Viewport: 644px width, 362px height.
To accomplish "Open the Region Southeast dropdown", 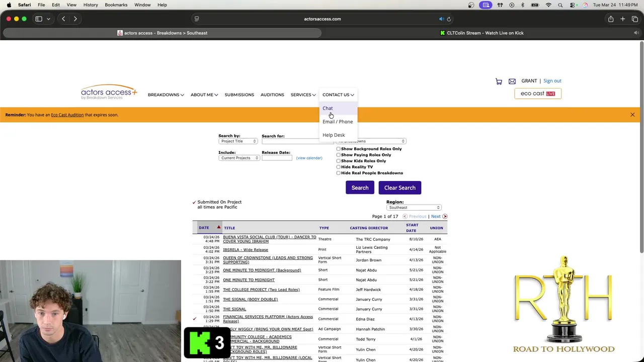I will (x=414, y=208).
